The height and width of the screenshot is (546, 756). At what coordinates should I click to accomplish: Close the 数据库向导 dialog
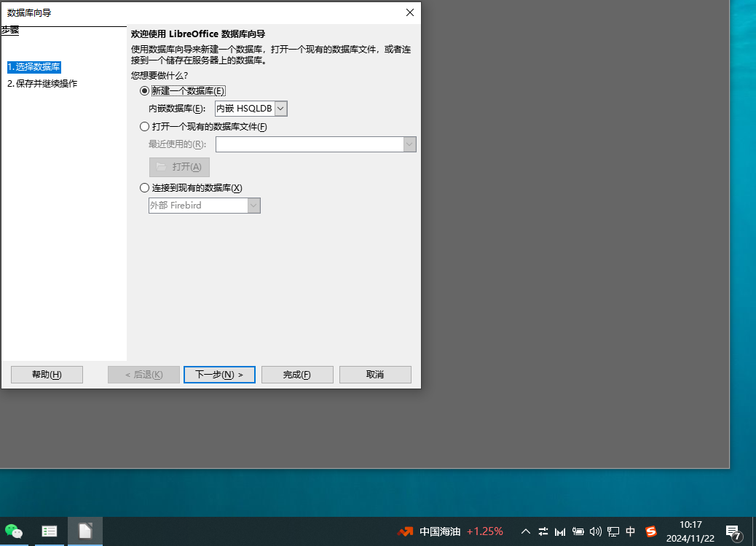click(x=410, y=12)
